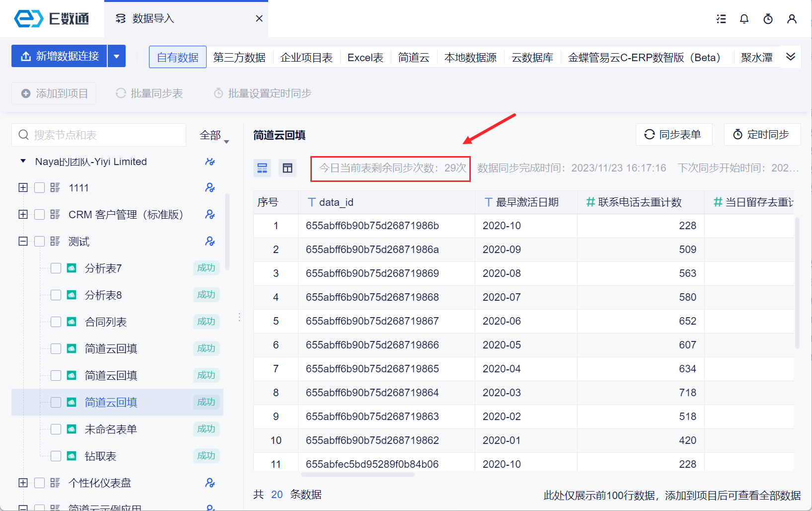Open the task list icon in the header

[x=721, y=19]
